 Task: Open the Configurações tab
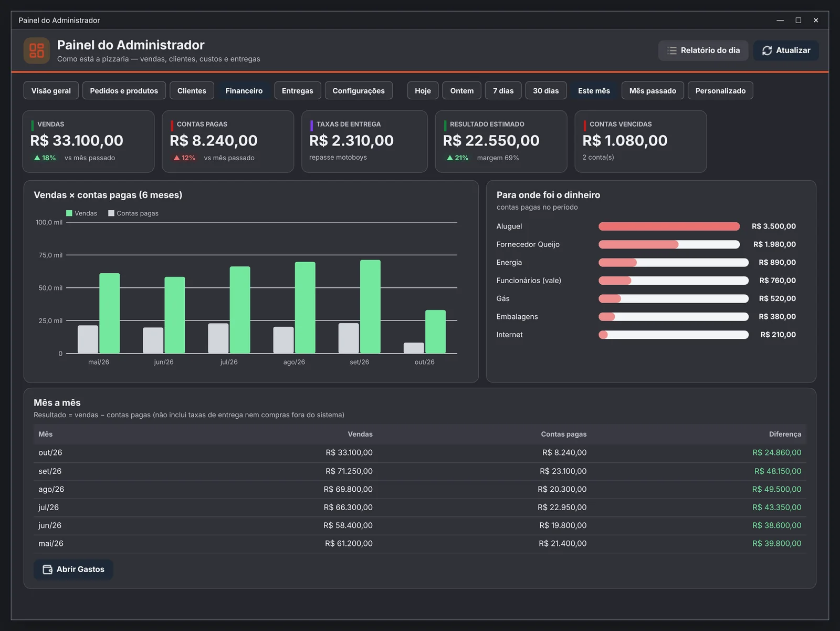[359, 90]
